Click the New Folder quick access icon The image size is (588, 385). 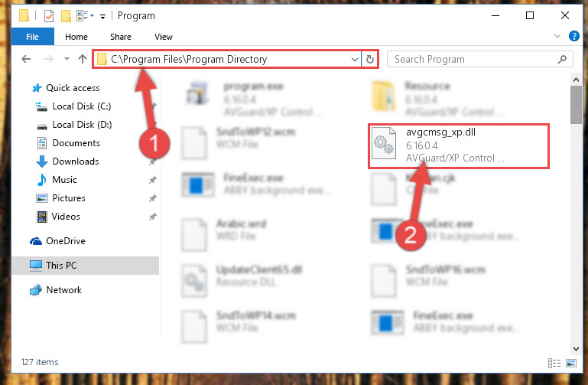[x=66, y=16]
